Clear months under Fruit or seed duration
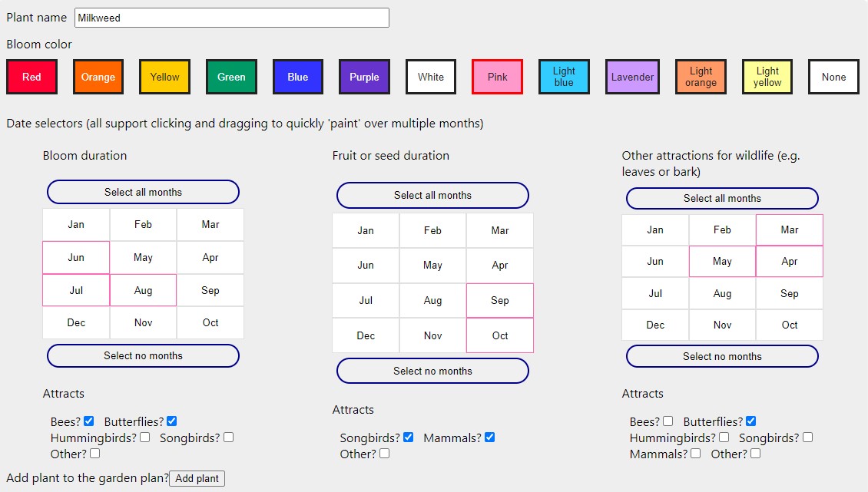This screenshot has width=868, height=492. (432, 371)
